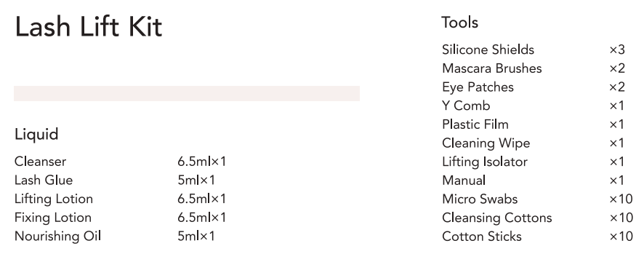
Task: Select the Liquid section heading
Action: coord(36,135)
